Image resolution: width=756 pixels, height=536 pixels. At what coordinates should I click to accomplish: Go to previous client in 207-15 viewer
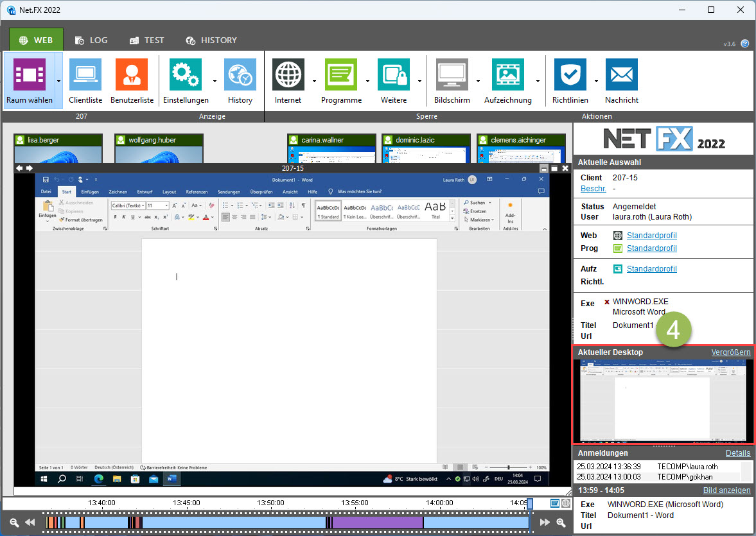pos(19,168)
